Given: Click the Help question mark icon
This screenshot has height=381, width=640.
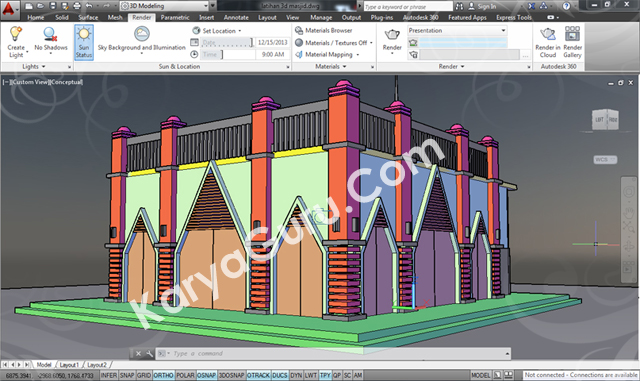Looking at the screenshot, I should 566,6.
